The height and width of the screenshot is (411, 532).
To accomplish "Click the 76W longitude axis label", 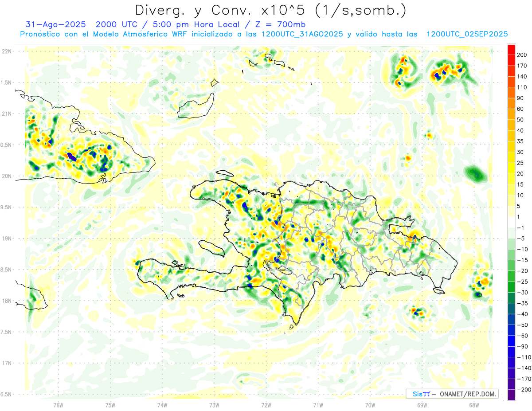I will [58, 405].
